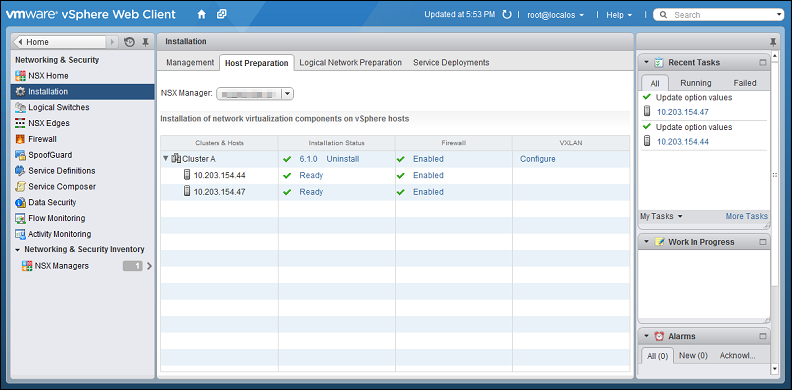Click host icon for 10.203.154.44 in the table
Image resolution: width=792 pixels, height=390 pixels.
(x=187, y=175)
